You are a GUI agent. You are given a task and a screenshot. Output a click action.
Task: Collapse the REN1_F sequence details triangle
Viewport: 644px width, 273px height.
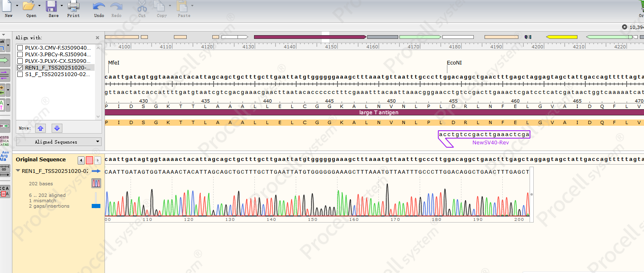(17, 170)
